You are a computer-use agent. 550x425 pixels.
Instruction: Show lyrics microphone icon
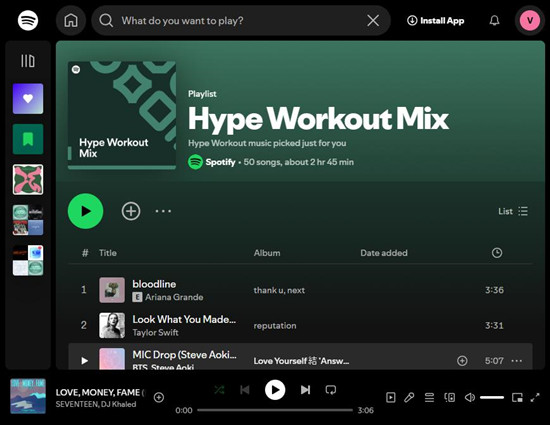tap(409, 397)
